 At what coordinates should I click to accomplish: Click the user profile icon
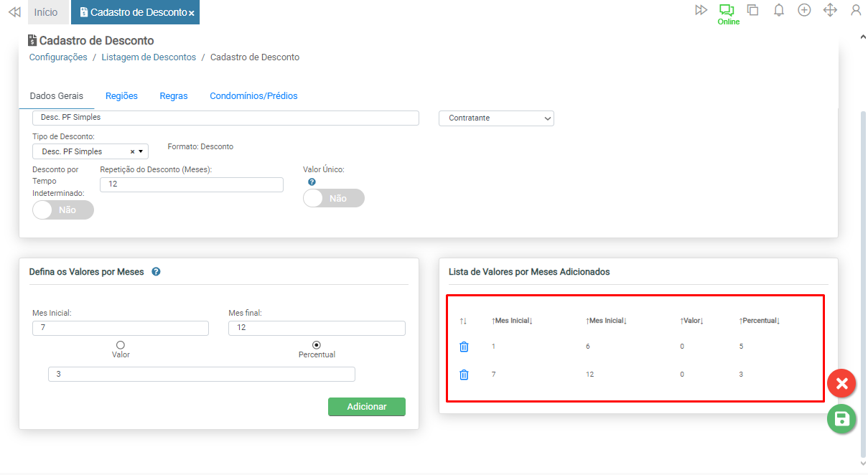point(855,10)
